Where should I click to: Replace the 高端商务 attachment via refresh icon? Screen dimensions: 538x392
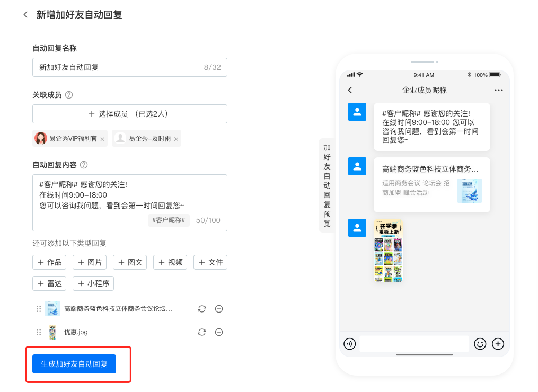point(201,309)
